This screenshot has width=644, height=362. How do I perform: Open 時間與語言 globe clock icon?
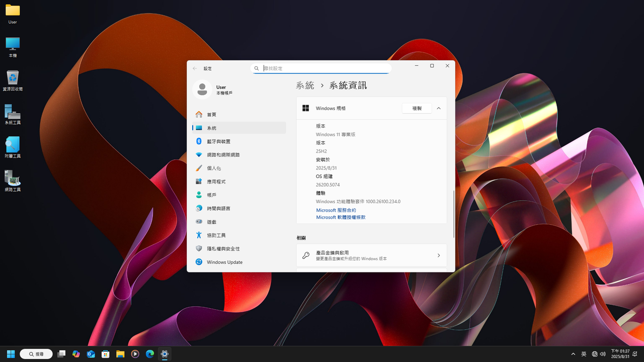coord(199,208)
